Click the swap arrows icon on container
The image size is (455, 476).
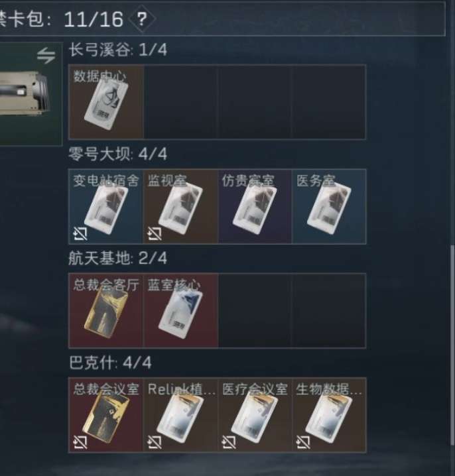pyautogui.click(x=46, y=56)
